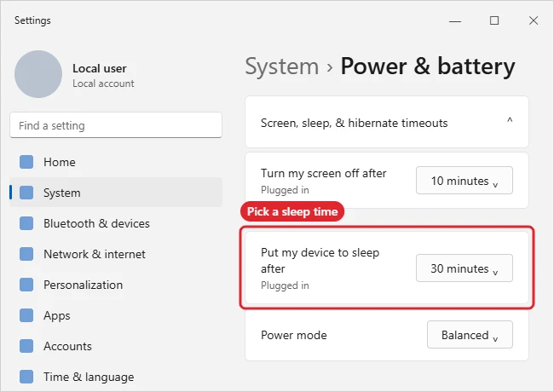Click the System sidebar icon

point(26,193)
